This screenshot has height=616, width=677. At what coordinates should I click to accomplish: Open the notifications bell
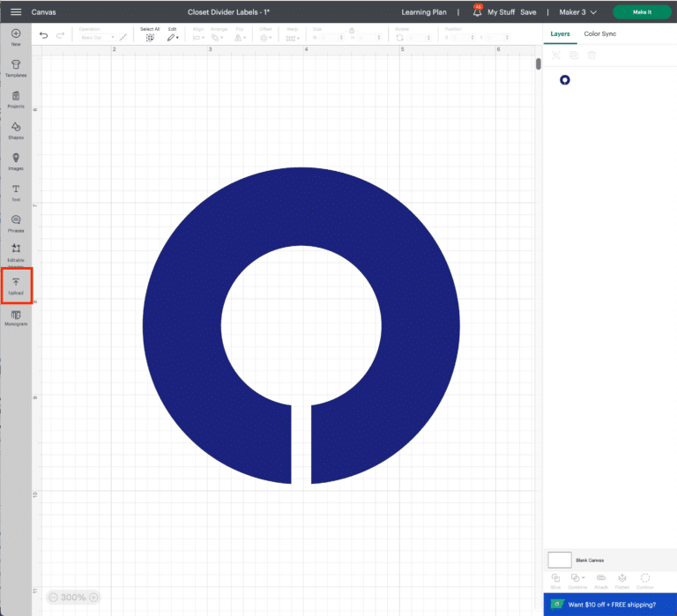tap(477, 12)
